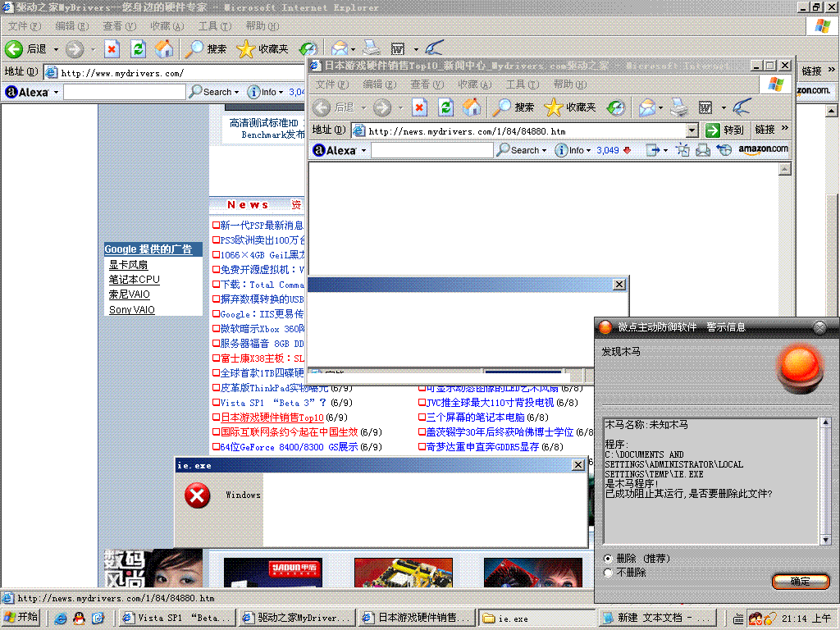Viewport: 840px width, 630px height.
Task: Click Internet Explorer quick launch icon in taskbar
Action: coord(61,619)
